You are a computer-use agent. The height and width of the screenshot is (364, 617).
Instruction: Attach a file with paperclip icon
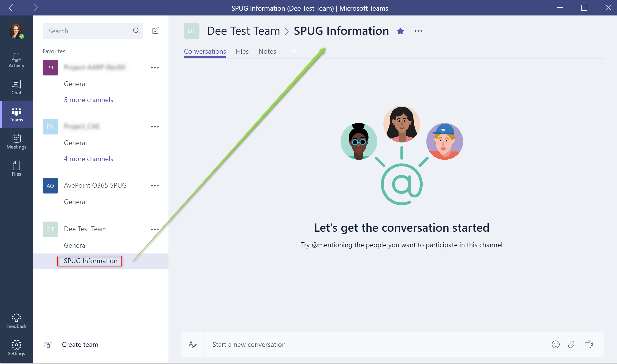pos(571,344)
